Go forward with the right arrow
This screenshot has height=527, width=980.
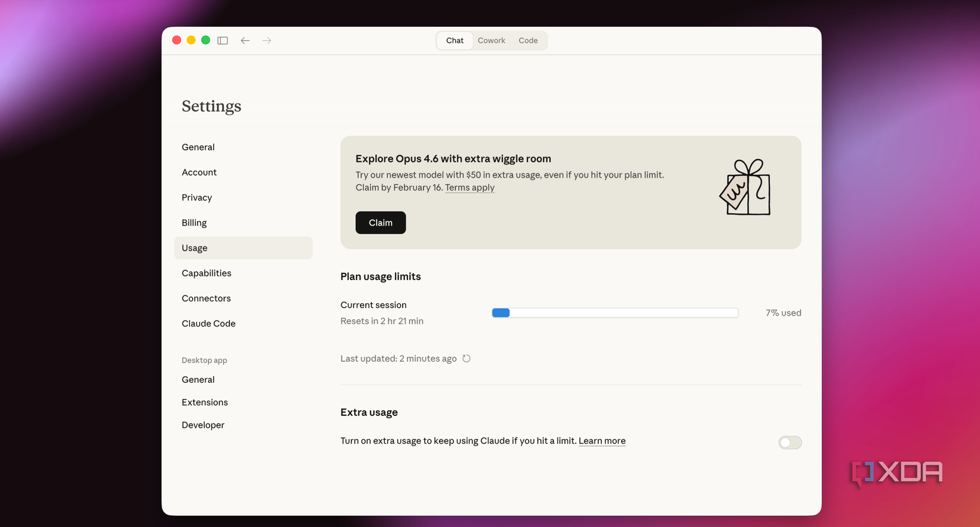tap(267, 40)
